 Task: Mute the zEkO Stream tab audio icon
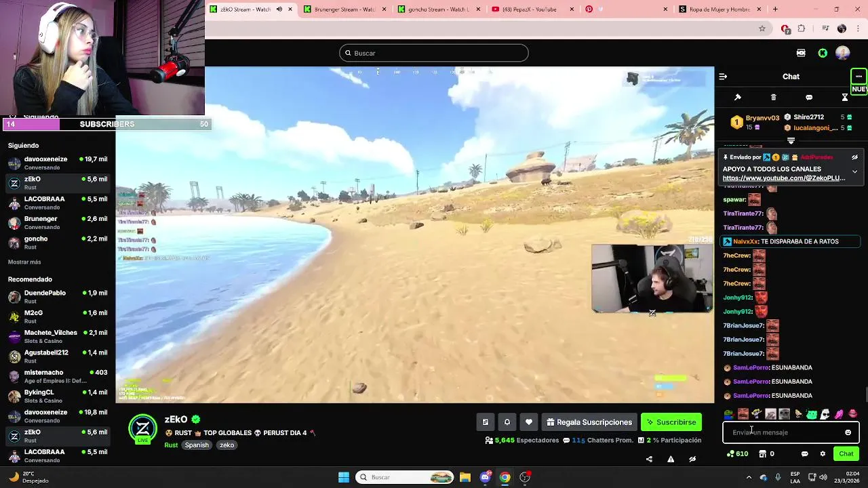pos(279,9)
